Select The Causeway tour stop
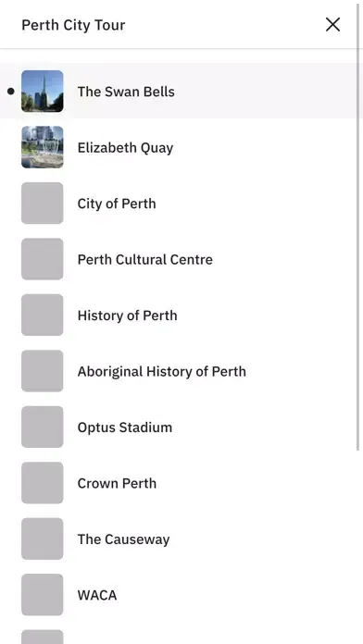 (180, 539)
